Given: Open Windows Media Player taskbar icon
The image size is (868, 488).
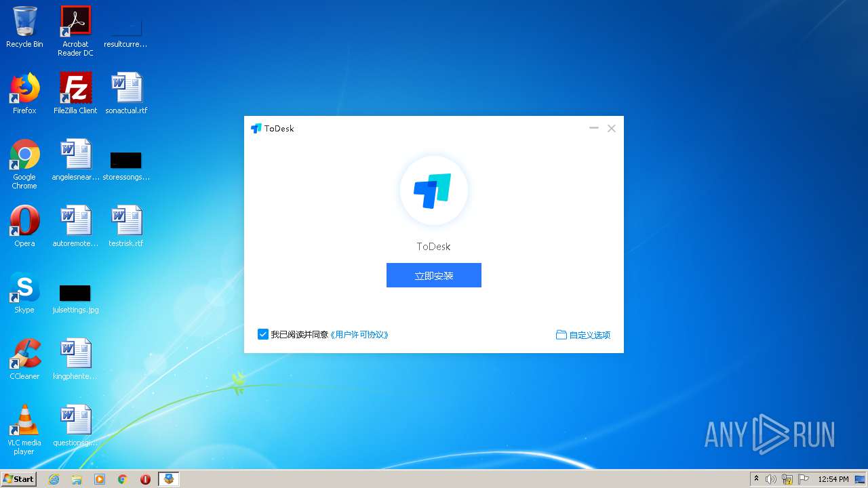Looking at the screenshot, I should coord(100,479).
